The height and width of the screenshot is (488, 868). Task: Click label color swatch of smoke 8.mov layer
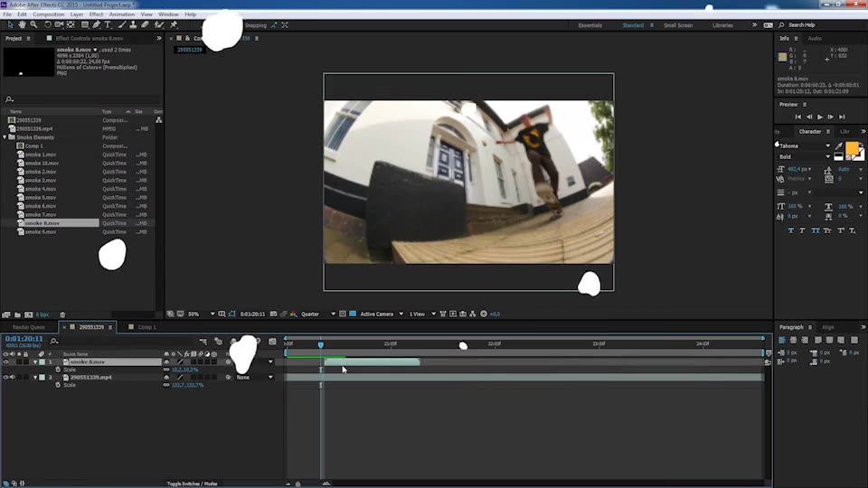click(x=42, y=361)
